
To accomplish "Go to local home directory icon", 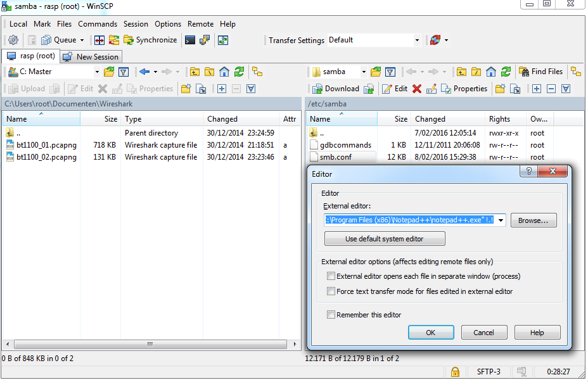I will (224, 72).
